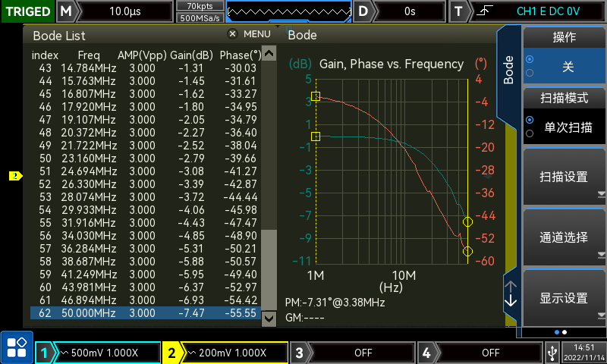Select the vertical Bode side tab

coord(509,70)
